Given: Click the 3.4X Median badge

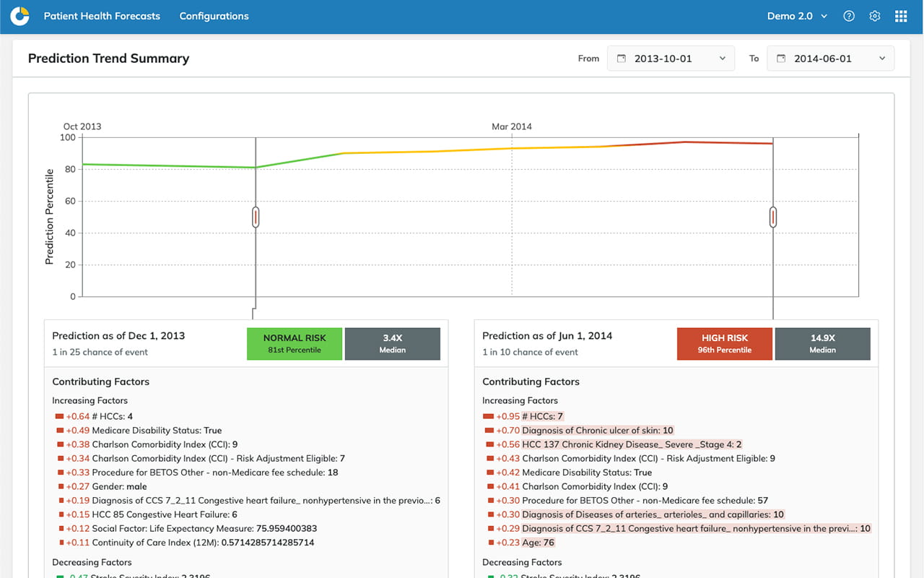Looking at the screenshot, I should (393, 344).
